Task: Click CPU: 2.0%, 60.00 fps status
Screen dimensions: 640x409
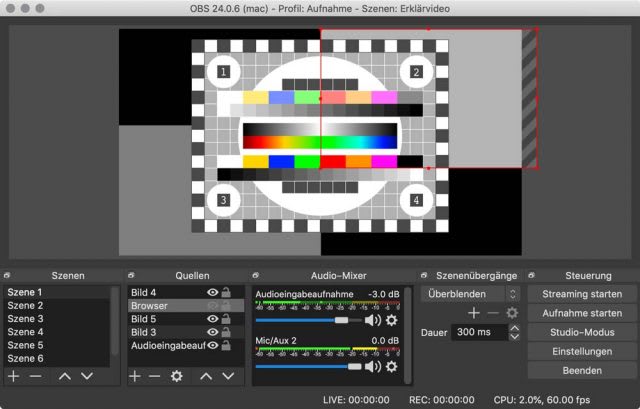Action: [x=542, y=400]
